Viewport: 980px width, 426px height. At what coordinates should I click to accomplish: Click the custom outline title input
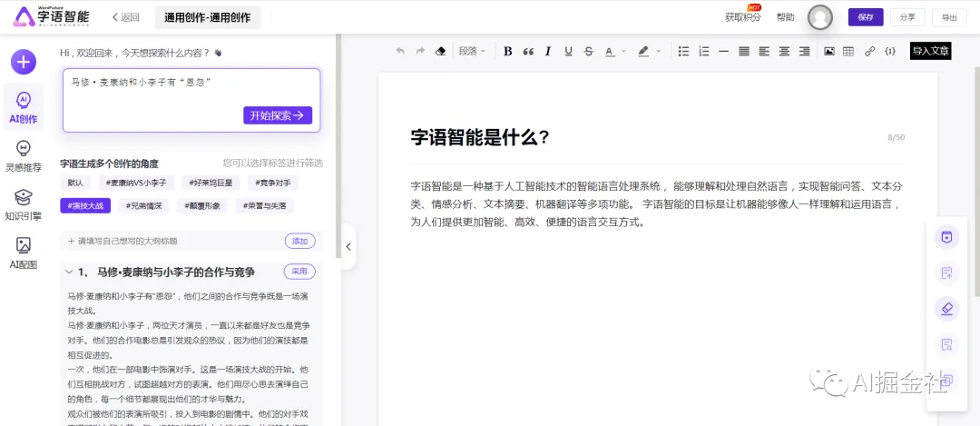171,241
